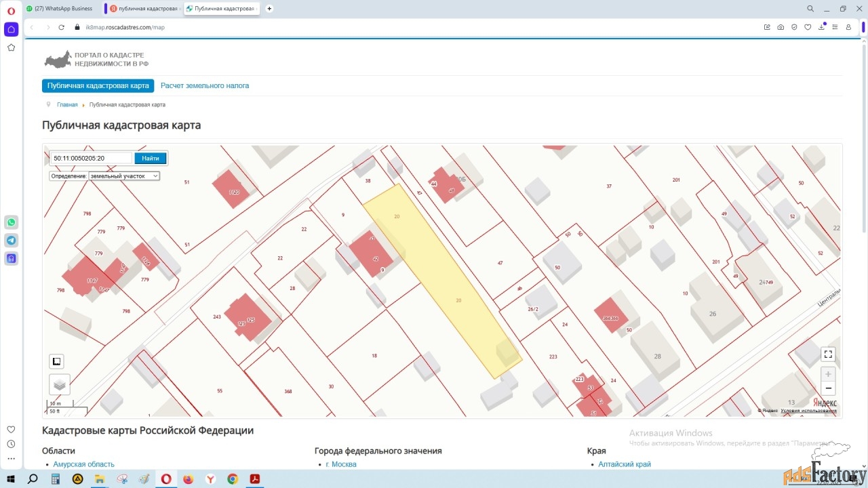Viewport: 868px width, 488px height.
Task: Reload the current page
Action: tap(61, 27)
